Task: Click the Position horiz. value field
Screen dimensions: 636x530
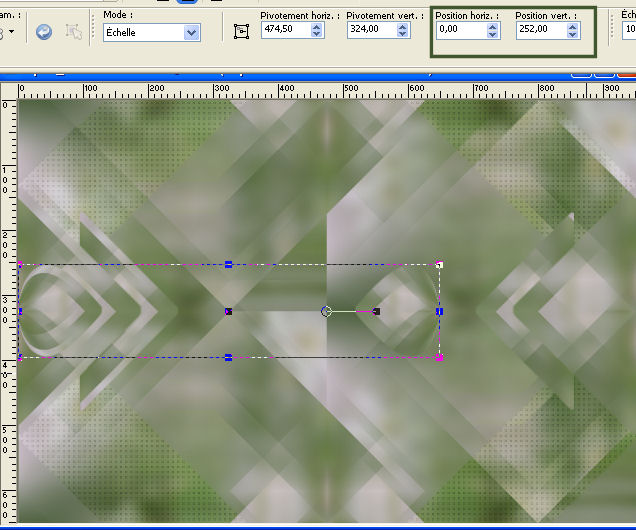Action: (x=461, y=29)
